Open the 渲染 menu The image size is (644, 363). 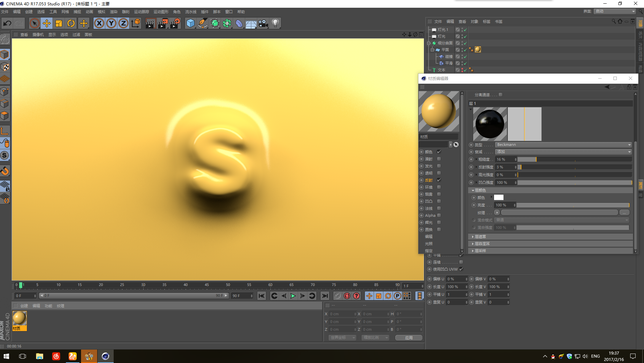[x=114, y=12]
